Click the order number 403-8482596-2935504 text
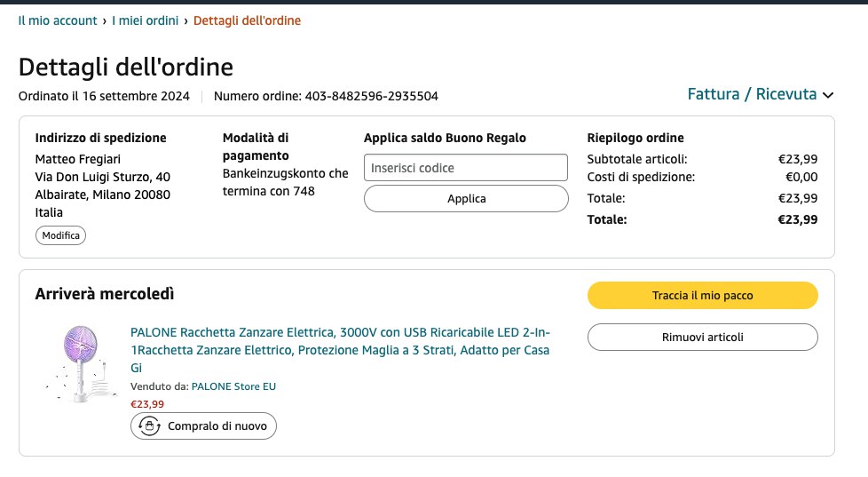Image resolution: width=868 pixels, height=477 pixels. click(x=371, y=96)
